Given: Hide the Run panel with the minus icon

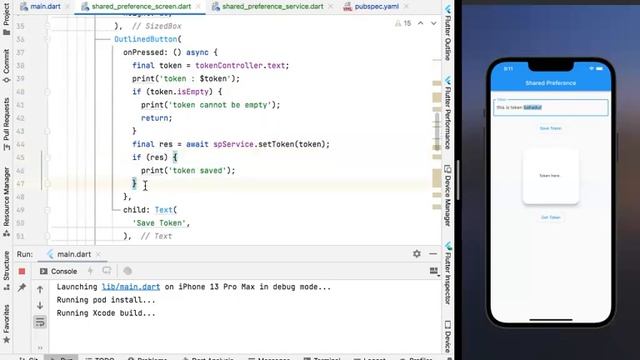Looking at the screenshot, I should click(433, 254).
